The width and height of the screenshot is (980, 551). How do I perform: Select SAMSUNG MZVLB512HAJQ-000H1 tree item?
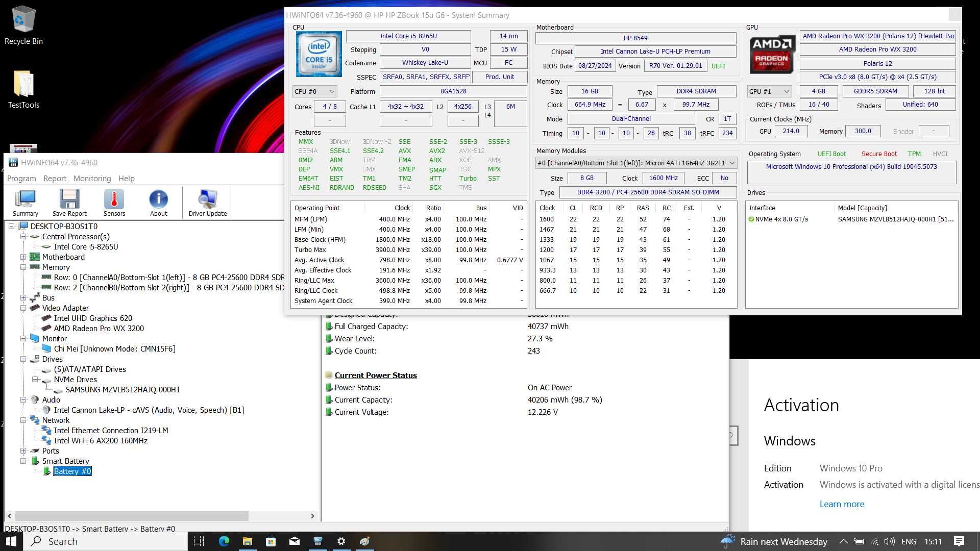click(x=122, y=389)
